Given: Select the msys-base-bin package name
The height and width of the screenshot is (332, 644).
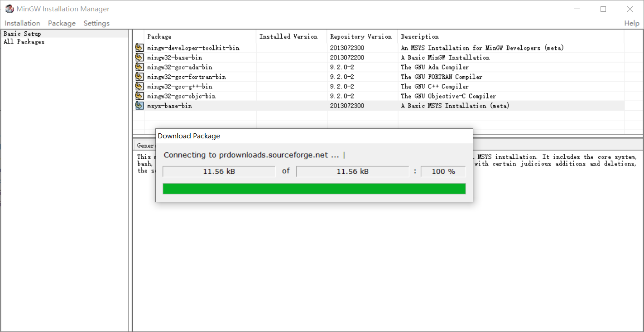Looking at the screenshot, I should click(x=169, y=106).
